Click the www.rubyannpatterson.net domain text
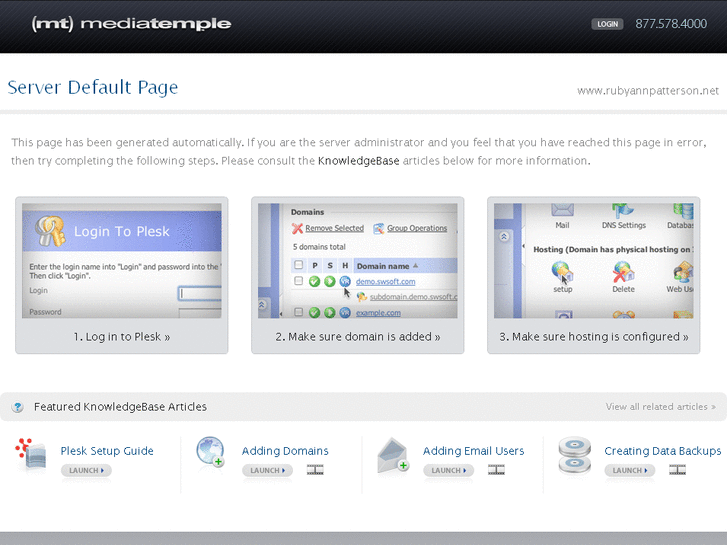The width and height of the screenshot is (727, 545). tap(648, 91)
